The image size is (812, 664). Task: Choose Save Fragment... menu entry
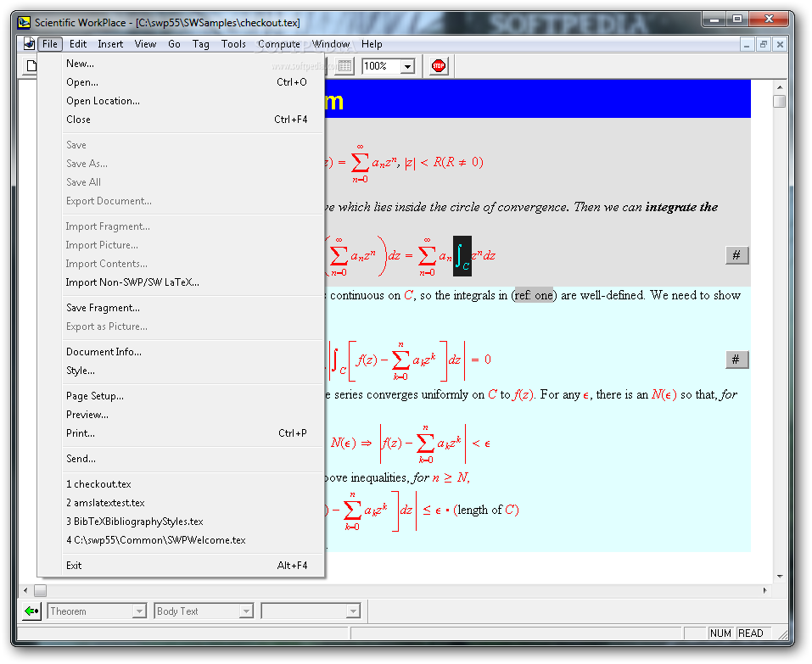click(x=181, y=308)
